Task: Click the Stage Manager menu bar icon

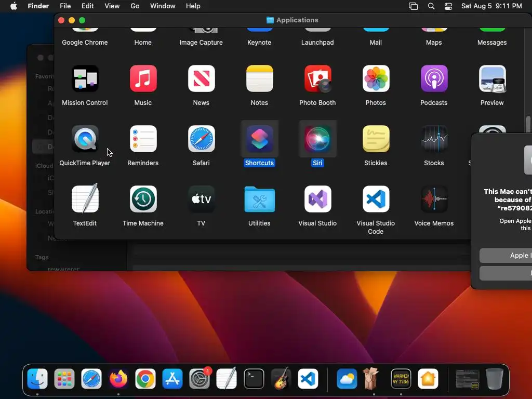Action: [413, 6]
